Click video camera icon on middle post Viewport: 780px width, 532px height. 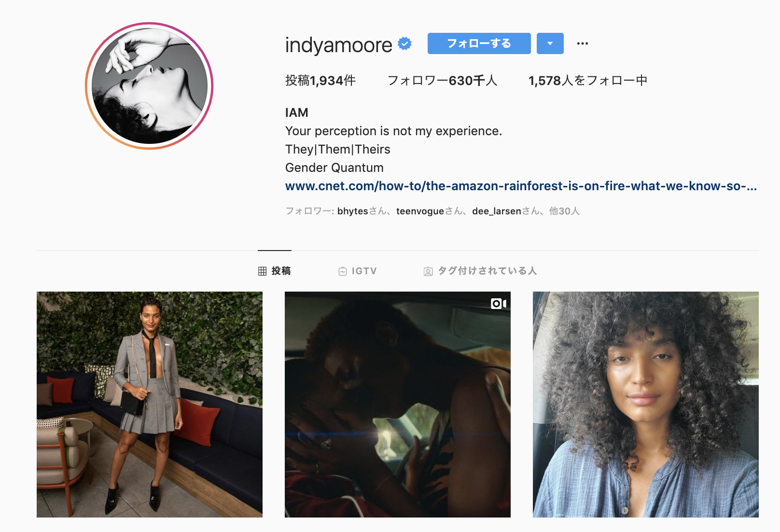click(x=499, y=304)
